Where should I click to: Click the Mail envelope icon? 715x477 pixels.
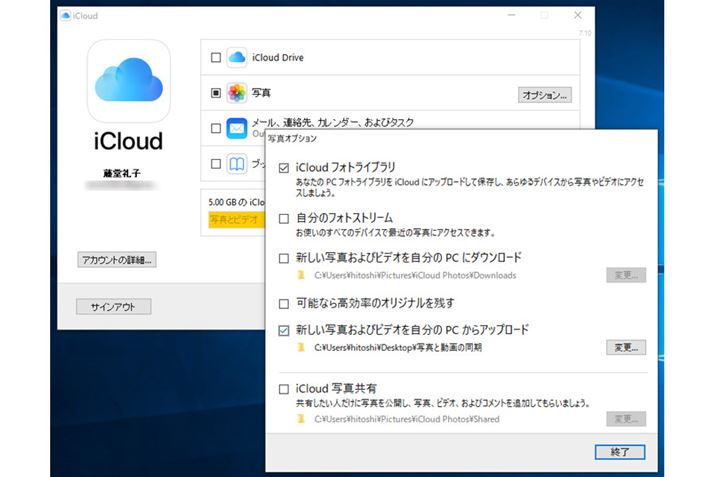[237, 128]
